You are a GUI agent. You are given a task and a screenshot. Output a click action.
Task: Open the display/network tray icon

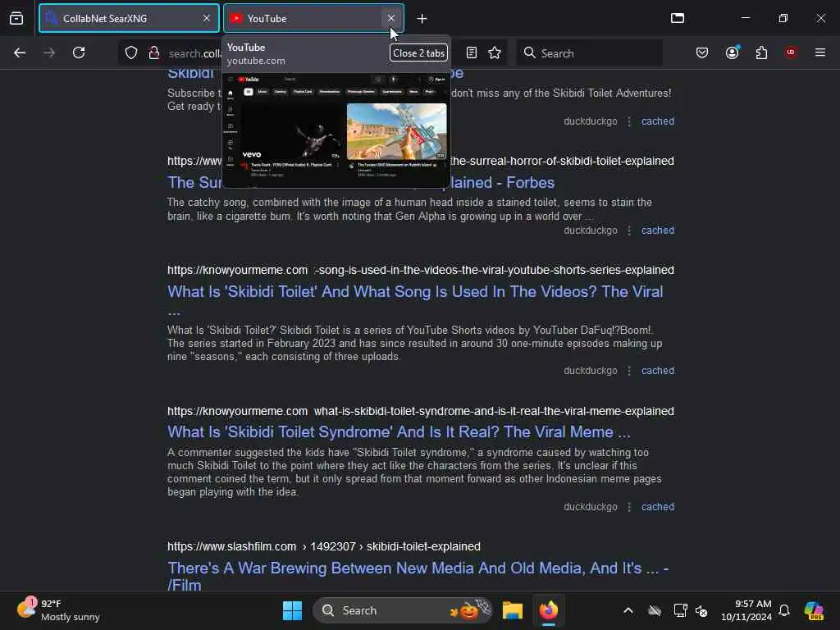point(680,610)
